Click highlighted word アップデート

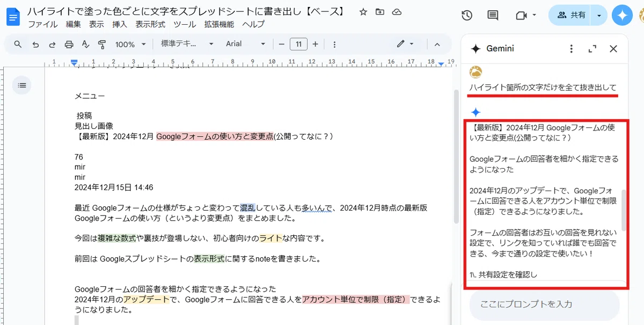tap(147, 299)
